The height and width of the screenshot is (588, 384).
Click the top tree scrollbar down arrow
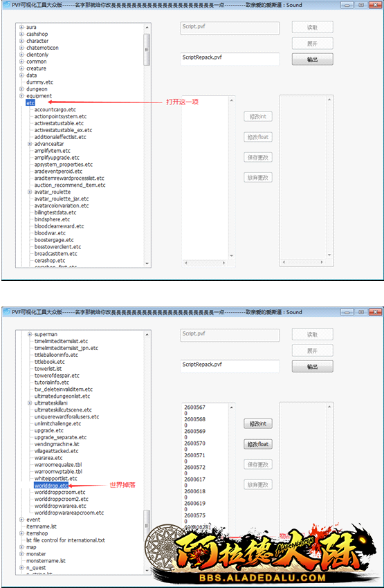(147, 264)
